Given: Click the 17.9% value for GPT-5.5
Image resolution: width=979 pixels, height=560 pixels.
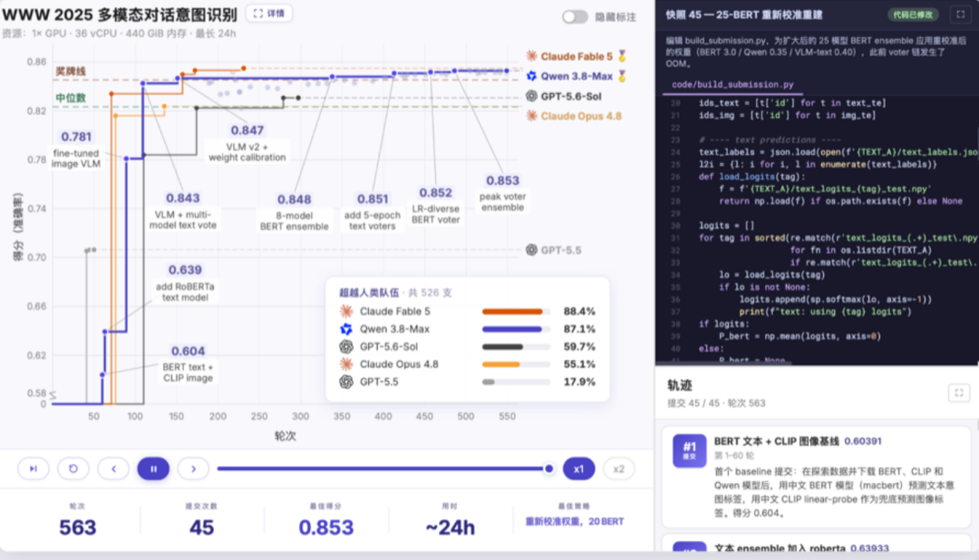Looking at the screenshot, I should click(x=579, y=381).
